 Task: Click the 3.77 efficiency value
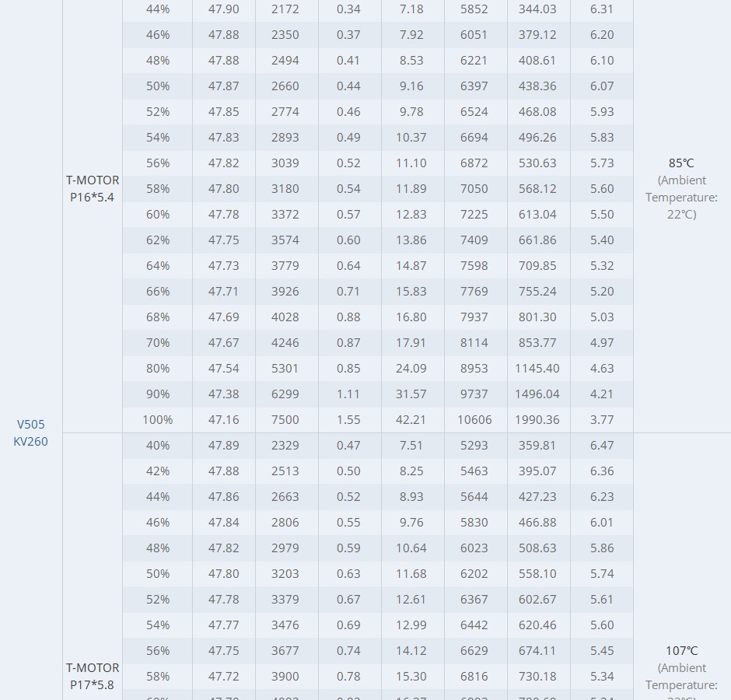602,420
